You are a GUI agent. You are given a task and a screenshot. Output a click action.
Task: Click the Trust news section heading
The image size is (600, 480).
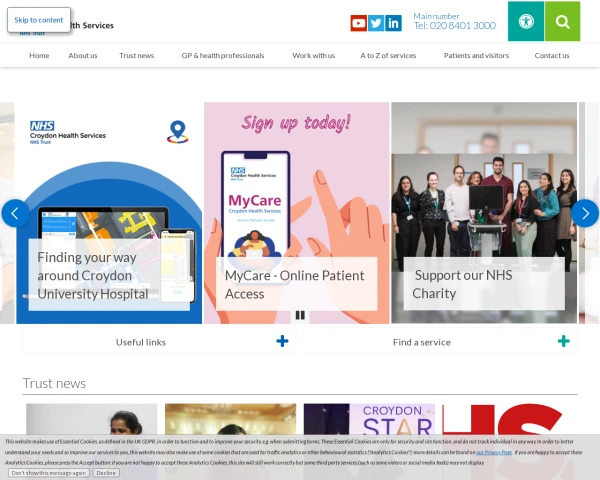click(54, 383)
